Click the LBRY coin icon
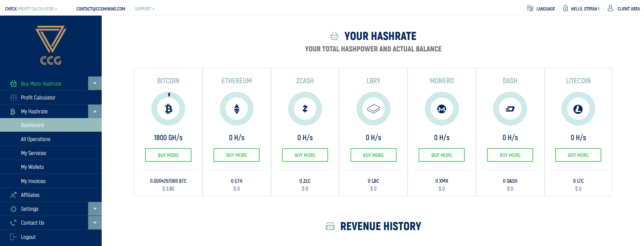644x246 pixels. point(374,109)
